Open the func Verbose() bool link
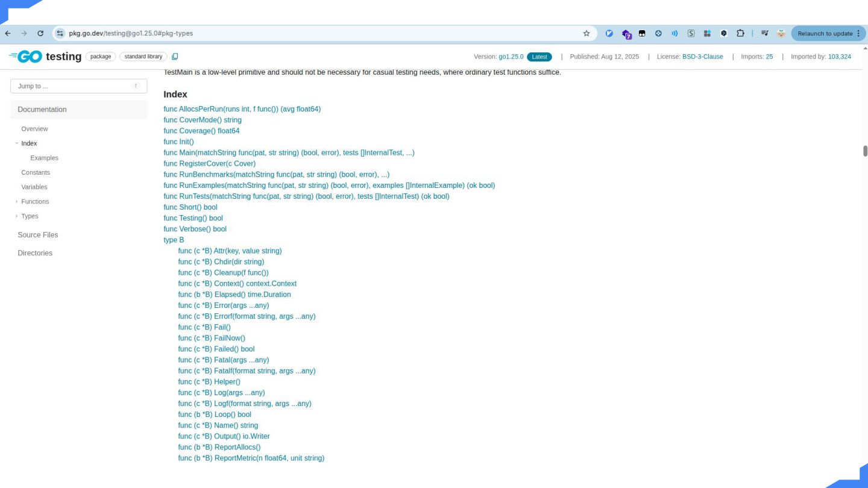 (195, 229)
